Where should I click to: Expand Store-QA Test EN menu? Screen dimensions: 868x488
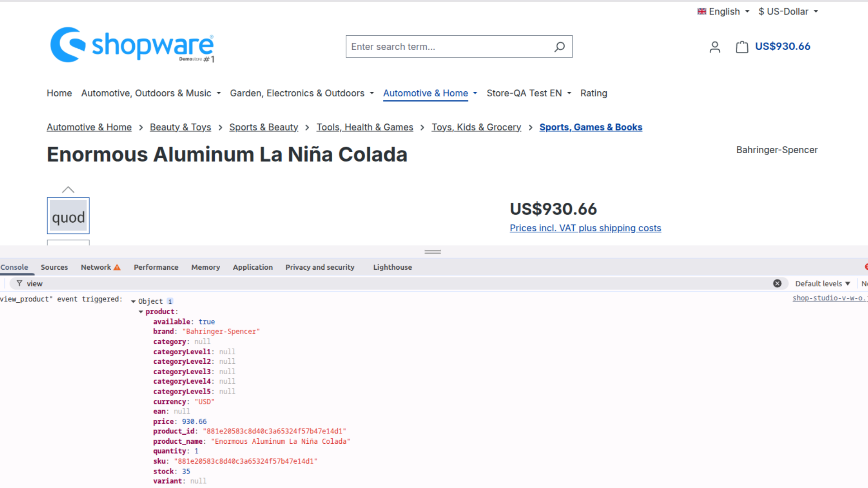point(529,93)
